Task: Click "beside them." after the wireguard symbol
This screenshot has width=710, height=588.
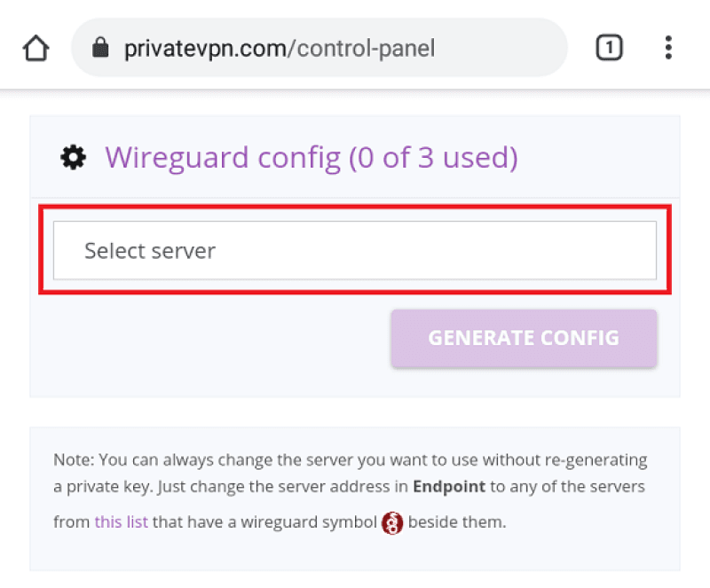Action: pos(457,521)
